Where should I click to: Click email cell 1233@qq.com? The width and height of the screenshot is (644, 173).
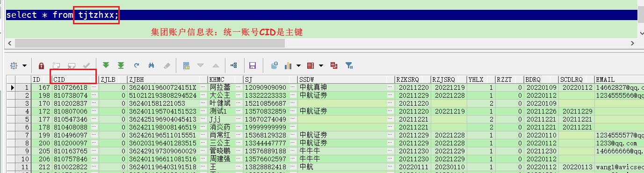(x=619, y=143)
